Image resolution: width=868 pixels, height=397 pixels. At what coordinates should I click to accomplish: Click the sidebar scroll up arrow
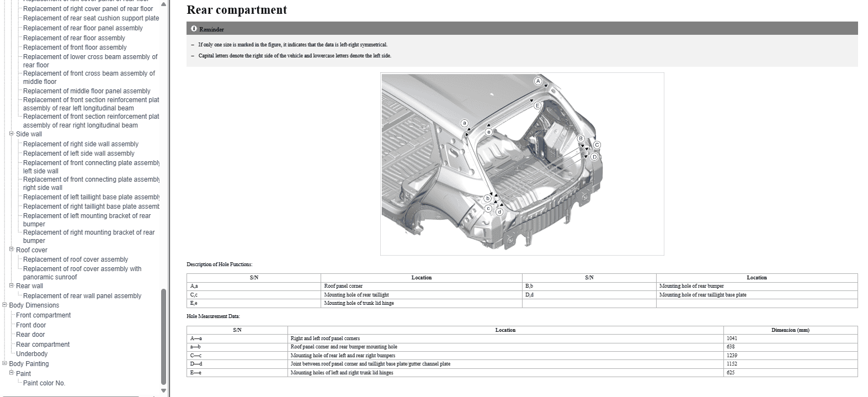click(x=163, y=4)
